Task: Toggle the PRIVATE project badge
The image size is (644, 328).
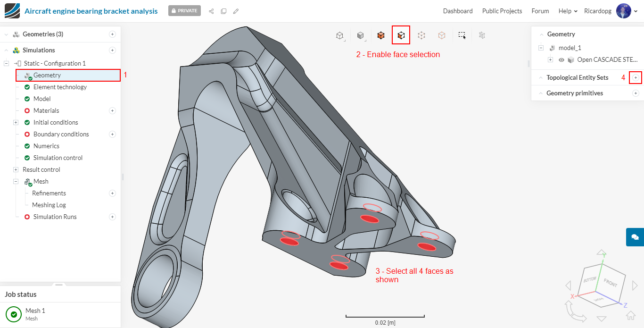Action: tap(184, 11)
